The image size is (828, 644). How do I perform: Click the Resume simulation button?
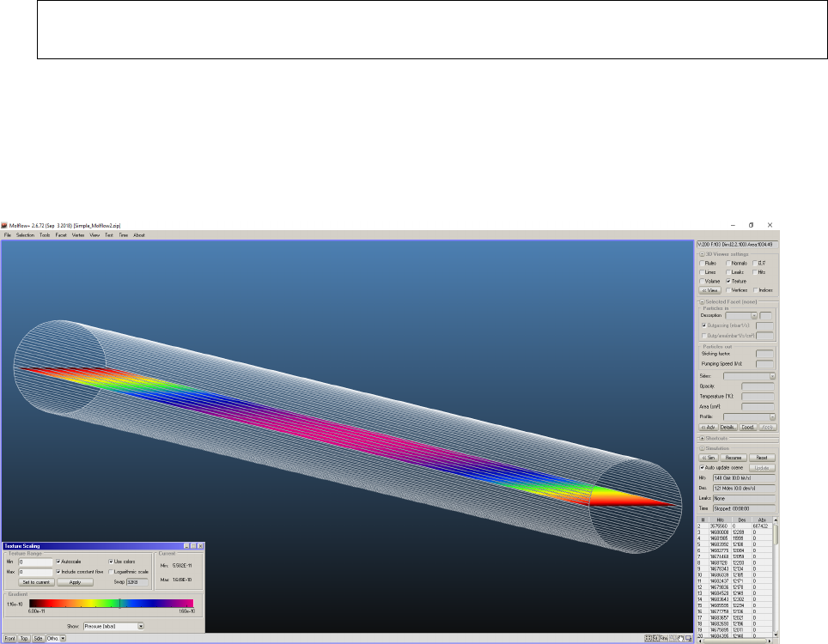click(x=734, y=458)
